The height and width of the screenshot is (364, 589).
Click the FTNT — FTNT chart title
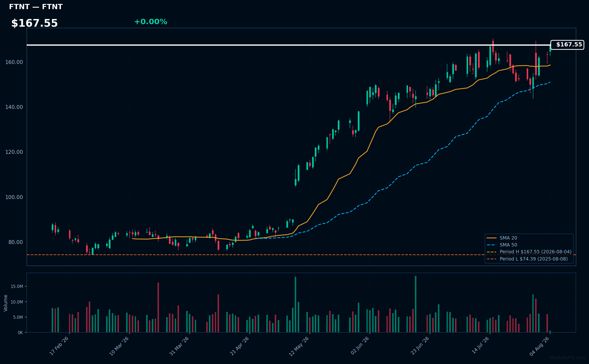(x=36, y=7)
